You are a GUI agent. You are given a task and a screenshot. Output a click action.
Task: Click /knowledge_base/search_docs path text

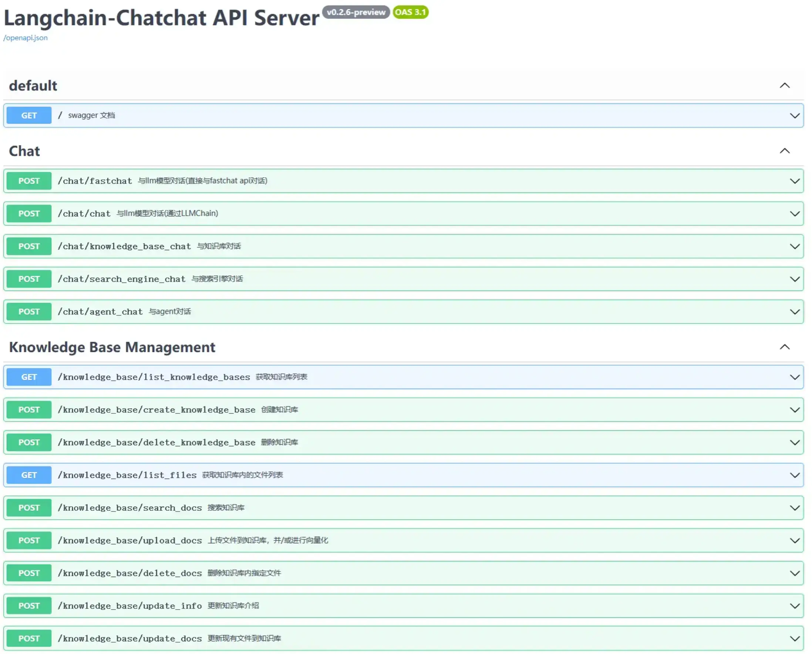point(129,508)
